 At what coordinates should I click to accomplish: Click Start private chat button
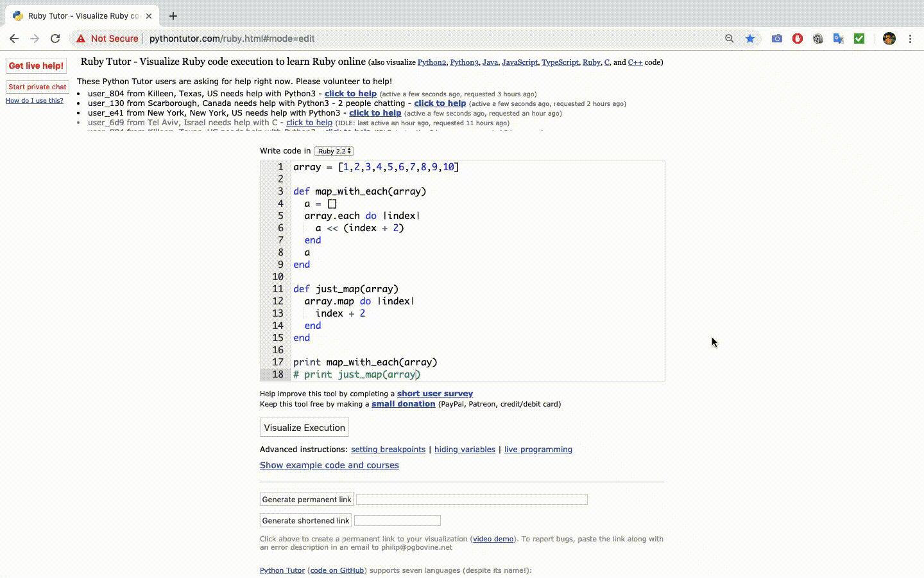click(x=37, y=87)
